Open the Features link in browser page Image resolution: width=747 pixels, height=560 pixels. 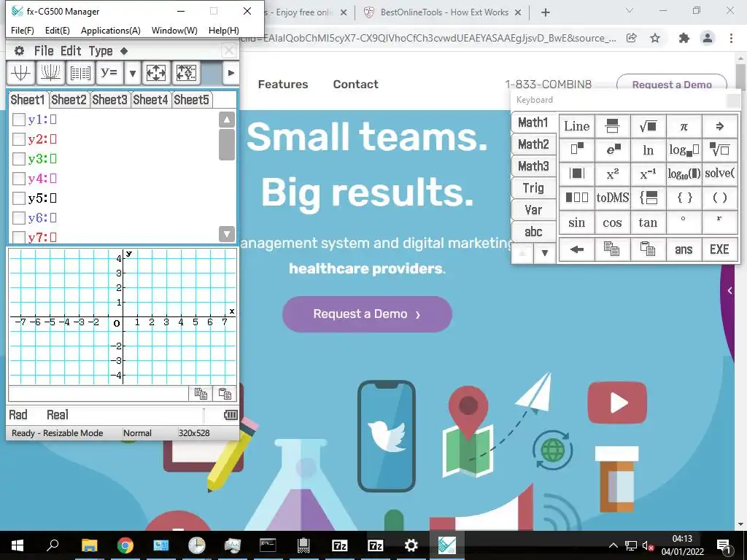283,85
